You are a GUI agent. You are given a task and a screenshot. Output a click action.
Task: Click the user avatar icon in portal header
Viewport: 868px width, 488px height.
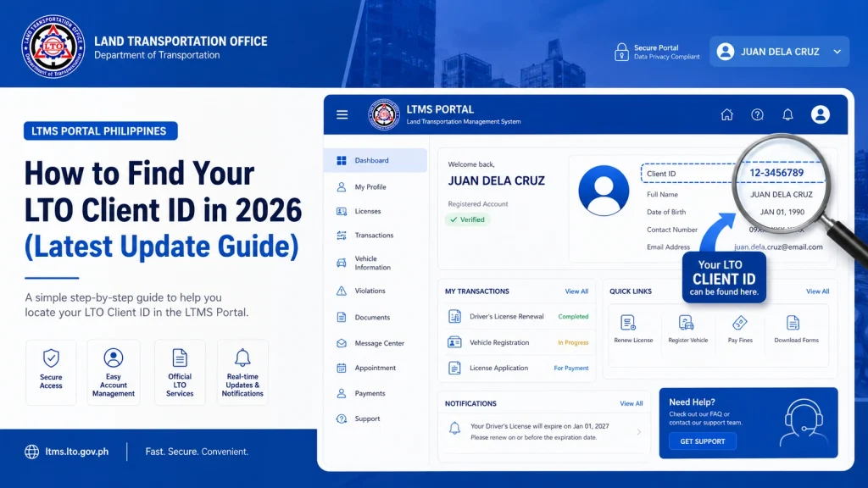click(x=821, y=114)
